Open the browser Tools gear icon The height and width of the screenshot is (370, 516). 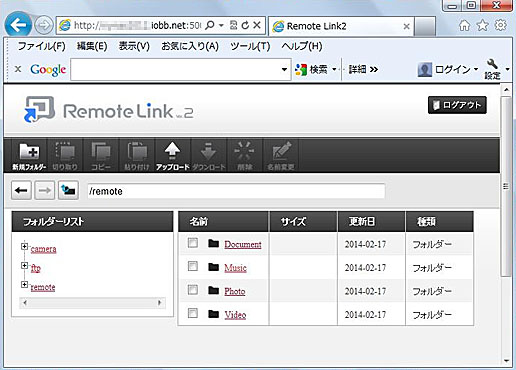point(500,25)
